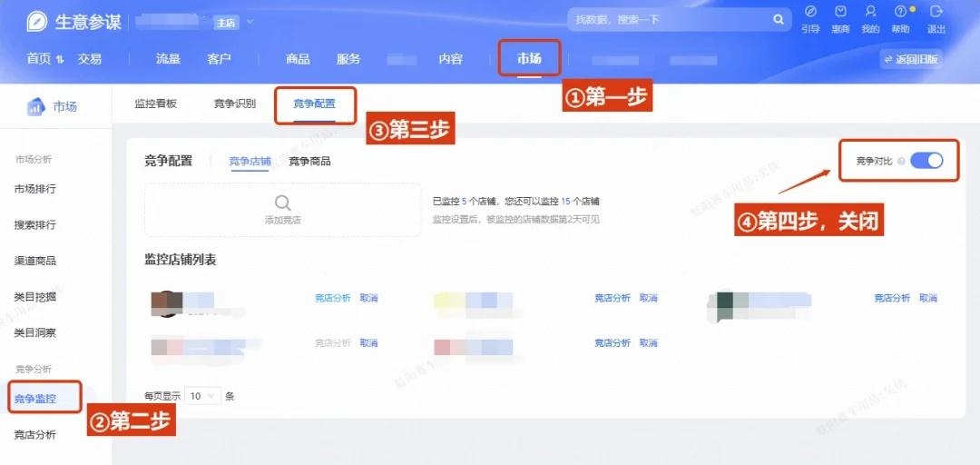Click the 添加竞店 magnifier icon

282,203
